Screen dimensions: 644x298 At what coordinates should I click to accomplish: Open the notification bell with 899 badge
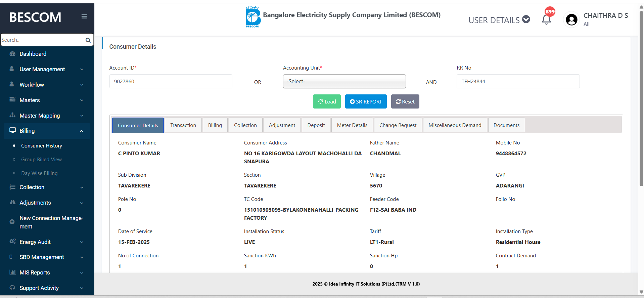coord(547,19)
